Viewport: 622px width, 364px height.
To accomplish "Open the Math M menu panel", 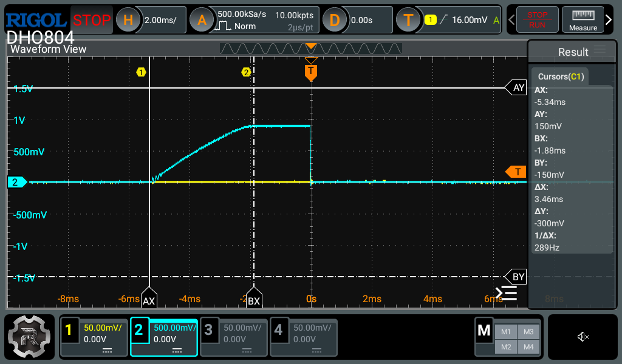I will [484, 331].
